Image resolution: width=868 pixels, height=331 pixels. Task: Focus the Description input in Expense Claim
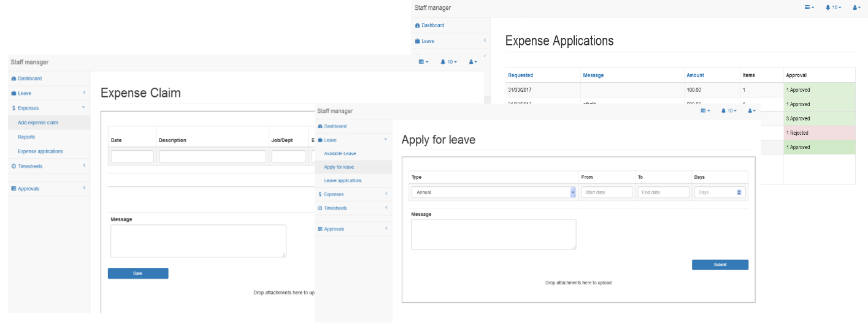(x=212, y=156)
